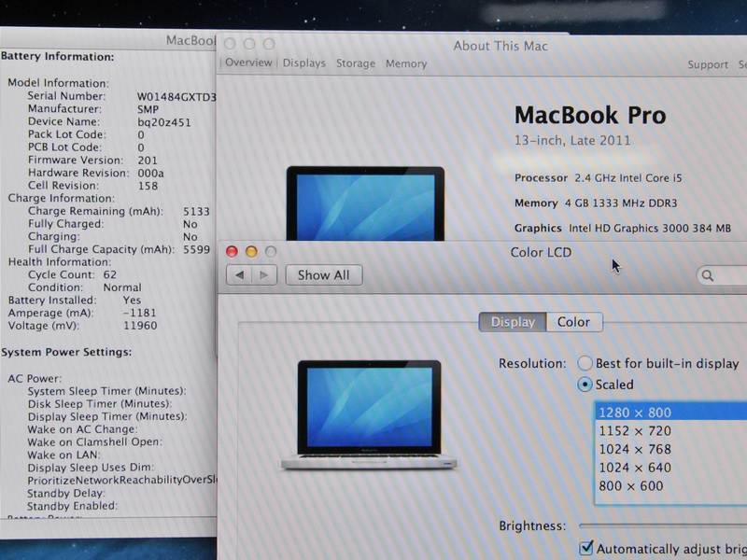Viewport: 747px width, 560px height.
Task: Choose 1280 × 800 resolution
Action: pyautogui.click(x=670, y=413)
